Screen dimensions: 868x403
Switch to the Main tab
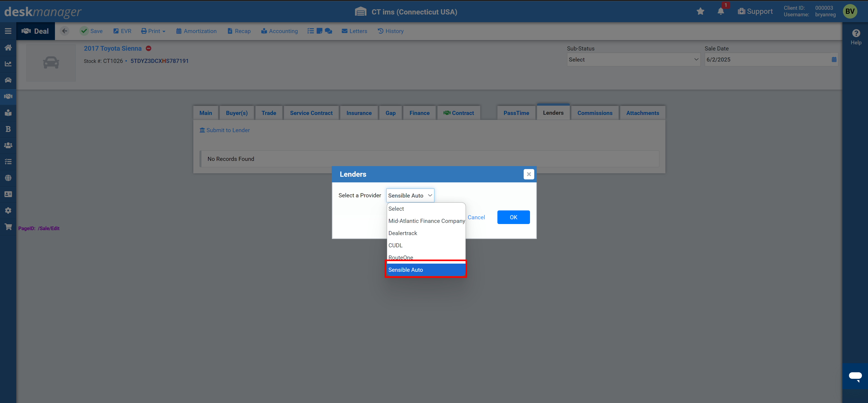206,113
